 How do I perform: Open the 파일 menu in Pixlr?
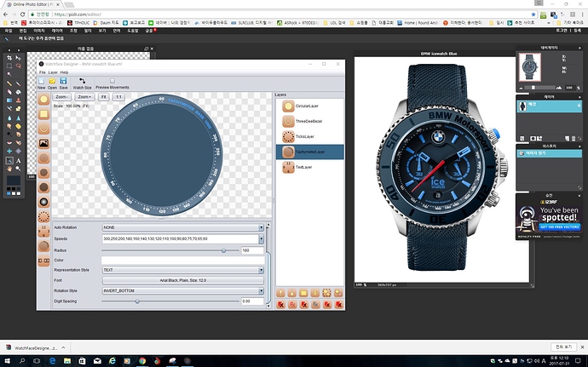click(x=9, y=31)
